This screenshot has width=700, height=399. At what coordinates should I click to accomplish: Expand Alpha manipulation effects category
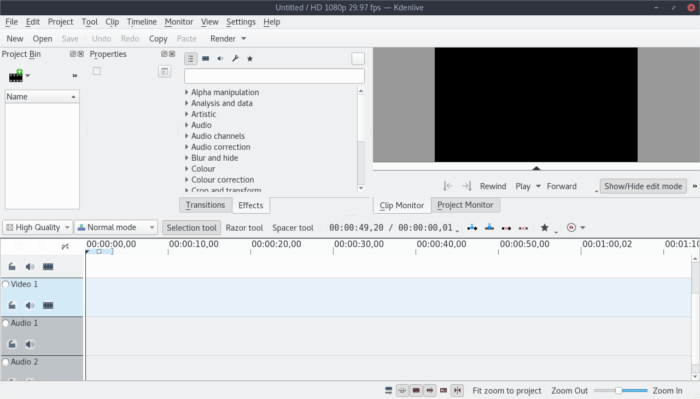pyautogui.click(x=187, y=92)
